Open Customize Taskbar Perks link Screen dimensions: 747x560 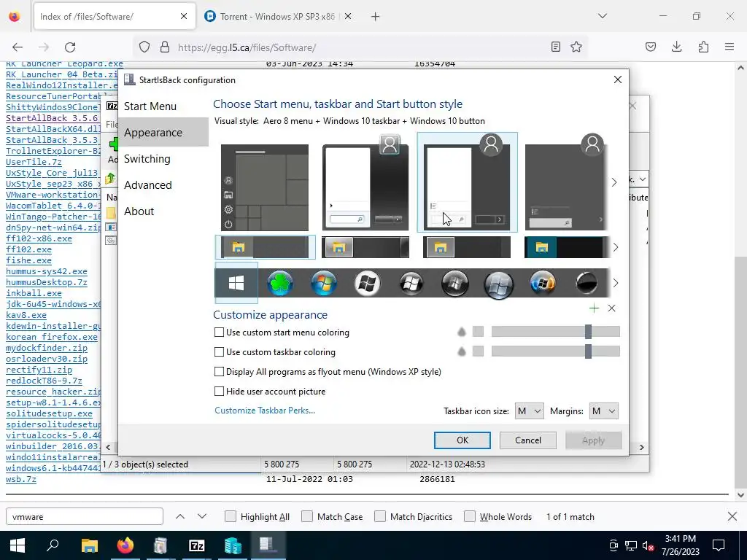click(265, 411)
